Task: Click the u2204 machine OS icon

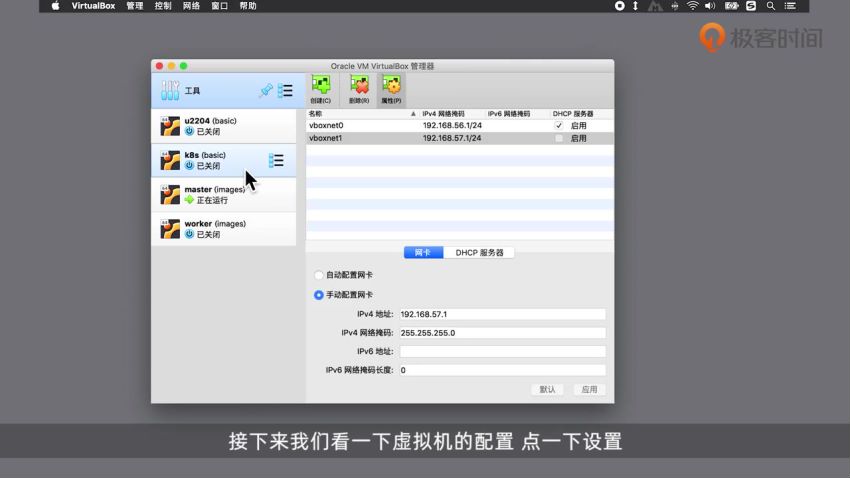Action: click(170, 126)
